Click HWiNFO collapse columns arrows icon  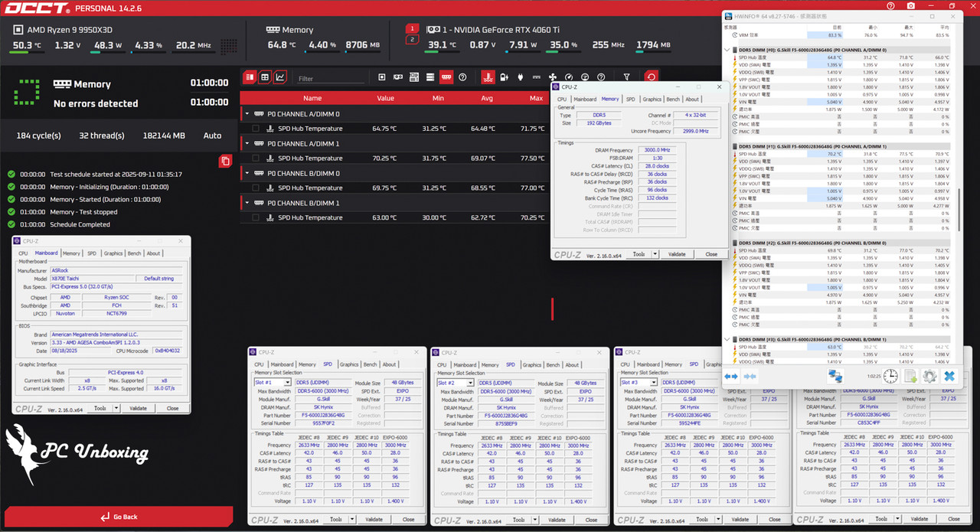click(x=750, y=377)
